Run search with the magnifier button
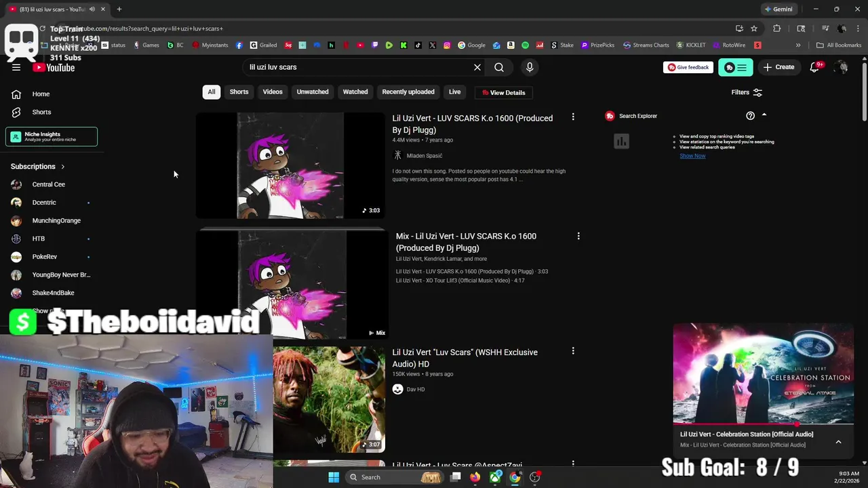Image resolution: width=868 pixels, height=488 pixels. click(x=499, y=67)
